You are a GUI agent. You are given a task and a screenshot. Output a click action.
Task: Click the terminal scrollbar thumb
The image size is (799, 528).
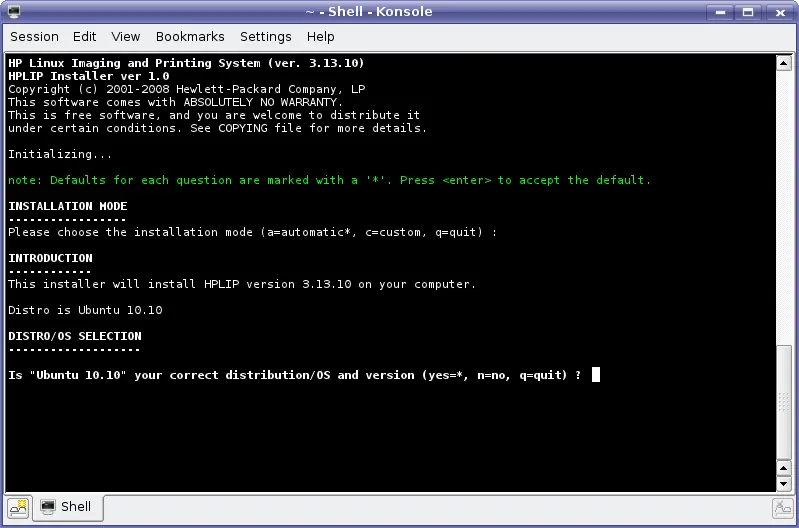tap(784, 401)
